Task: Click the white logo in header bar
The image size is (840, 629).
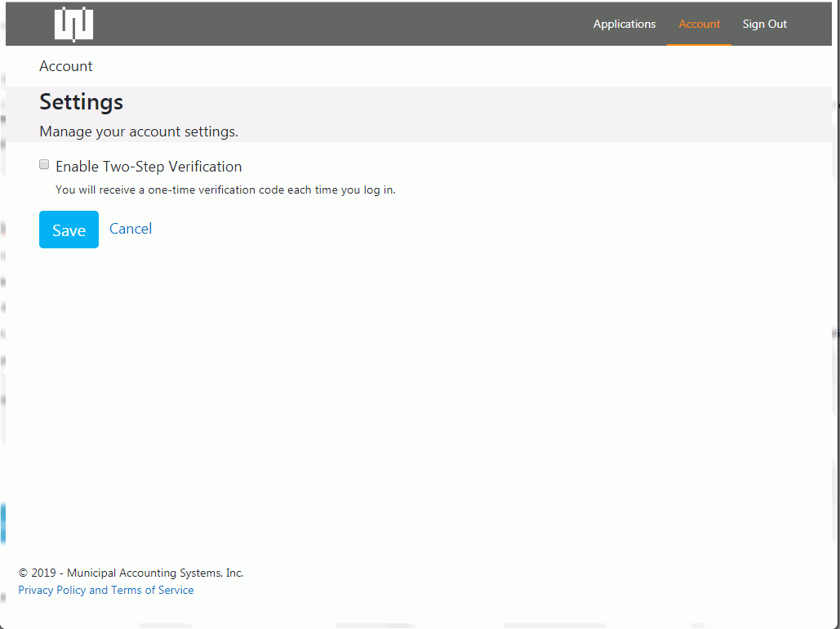Action: point(73,24)
